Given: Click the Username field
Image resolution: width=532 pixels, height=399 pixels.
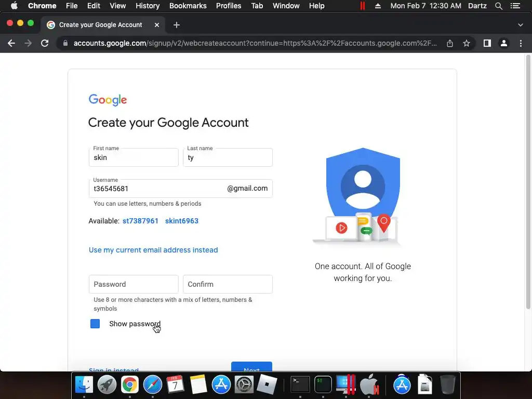Looking at the screenshot, I should tap(180, 189).
